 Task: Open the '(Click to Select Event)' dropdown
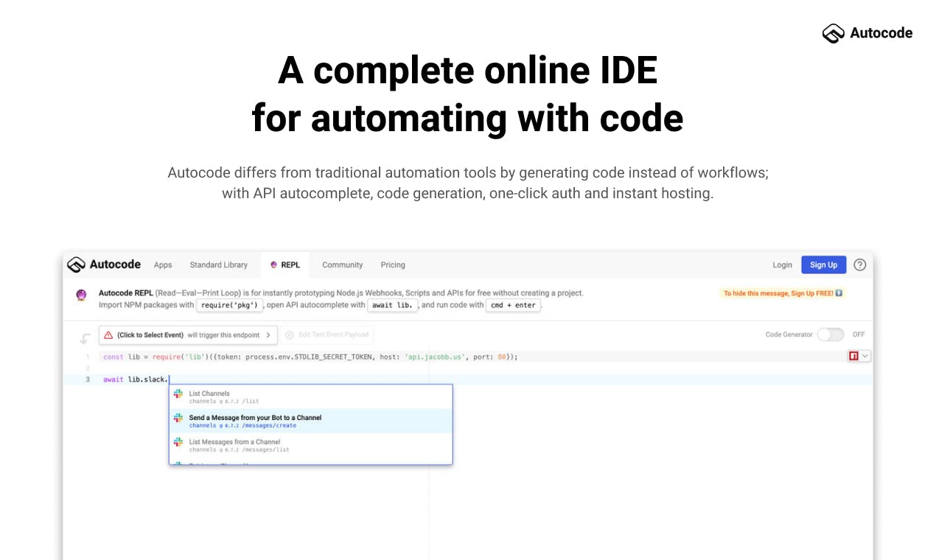click(188, 335)
